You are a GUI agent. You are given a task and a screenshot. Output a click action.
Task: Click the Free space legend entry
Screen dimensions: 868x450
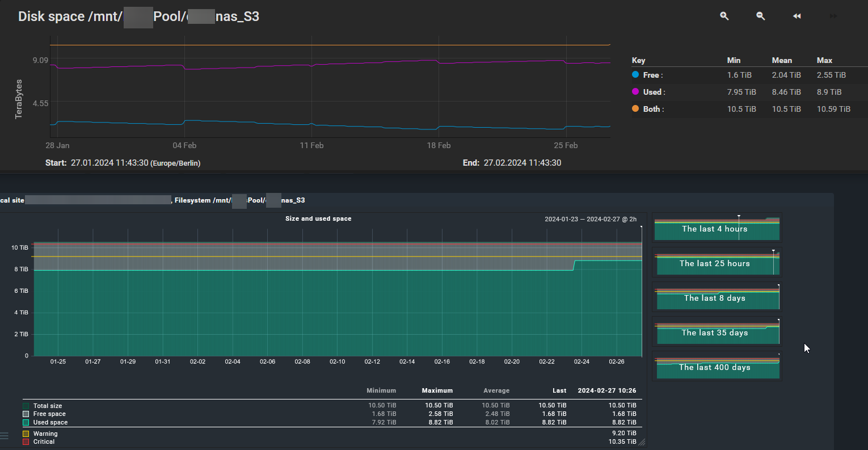49,414
